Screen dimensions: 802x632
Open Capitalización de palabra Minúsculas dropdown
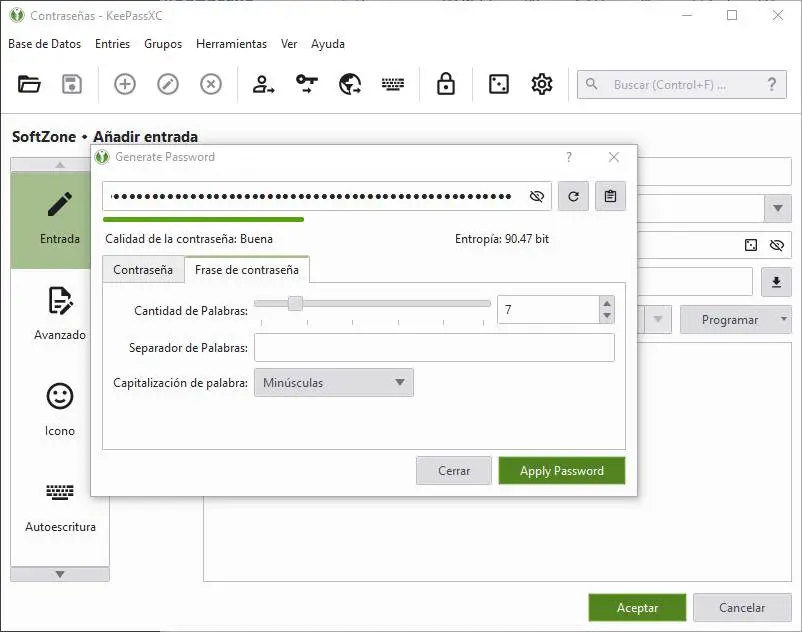point(334,382)
